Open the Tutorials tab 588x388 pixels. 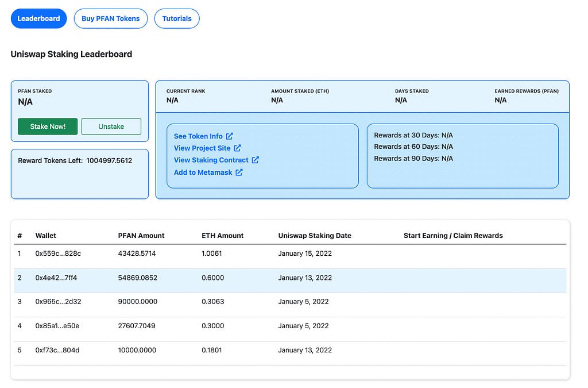coord(177,18)
